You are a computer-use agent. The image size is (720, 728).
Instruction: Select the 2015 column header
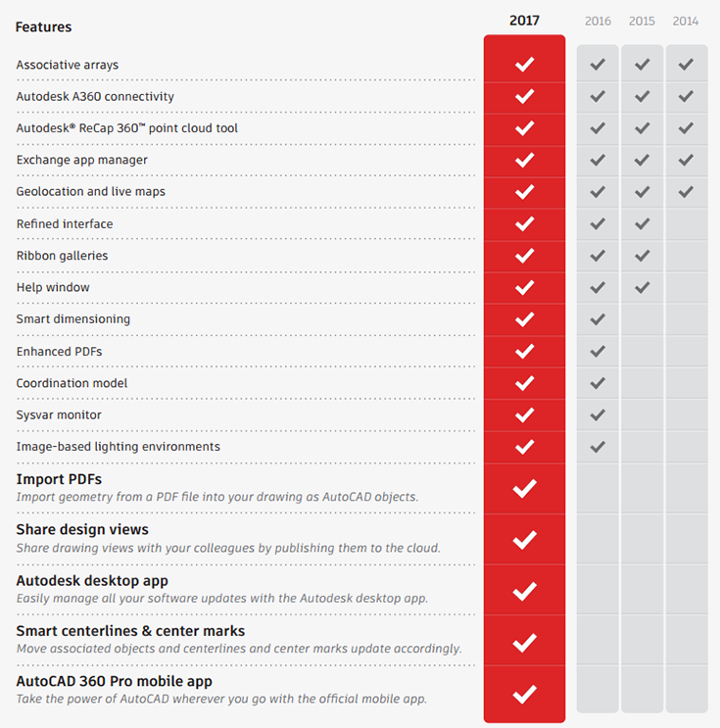click(x=642, y=21)
